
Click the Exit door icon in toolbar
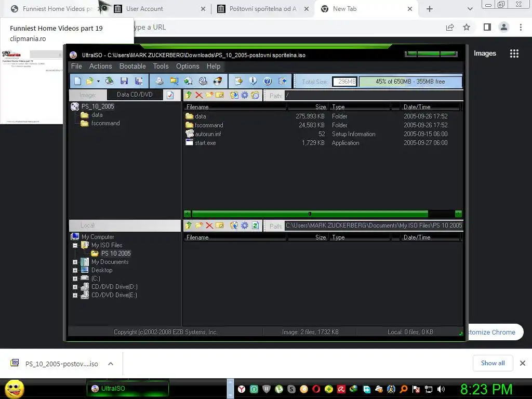click(282, 81)
